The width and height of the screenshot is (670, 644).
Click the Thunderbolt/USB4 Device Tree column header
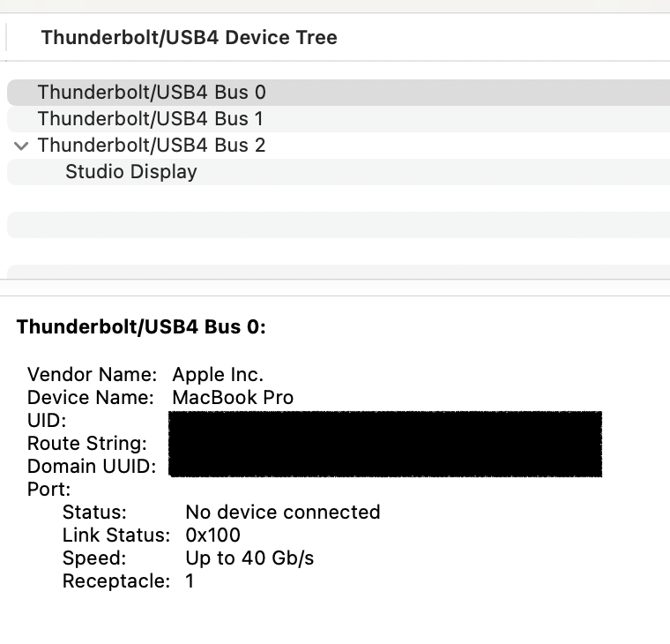pyautogui.click(x=189, y=38)
